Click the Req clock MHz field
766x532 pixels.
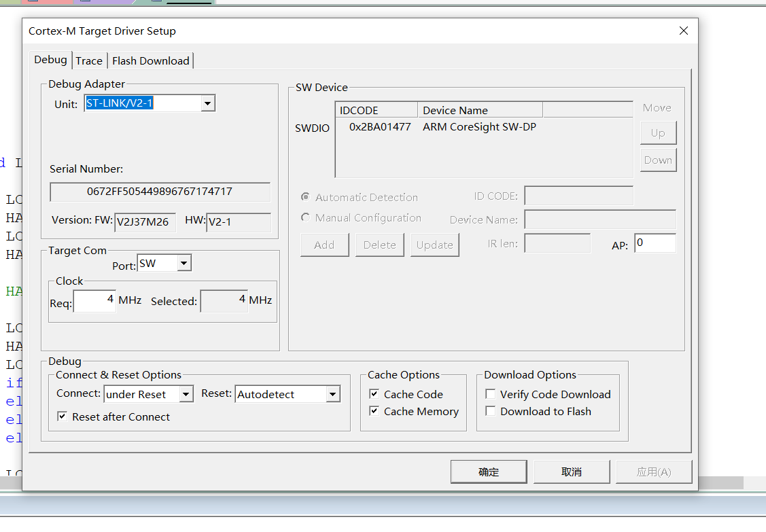pos(94,301)
